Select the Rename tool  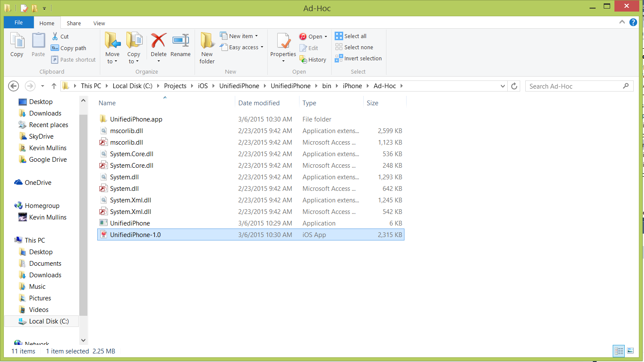[180, 45]
